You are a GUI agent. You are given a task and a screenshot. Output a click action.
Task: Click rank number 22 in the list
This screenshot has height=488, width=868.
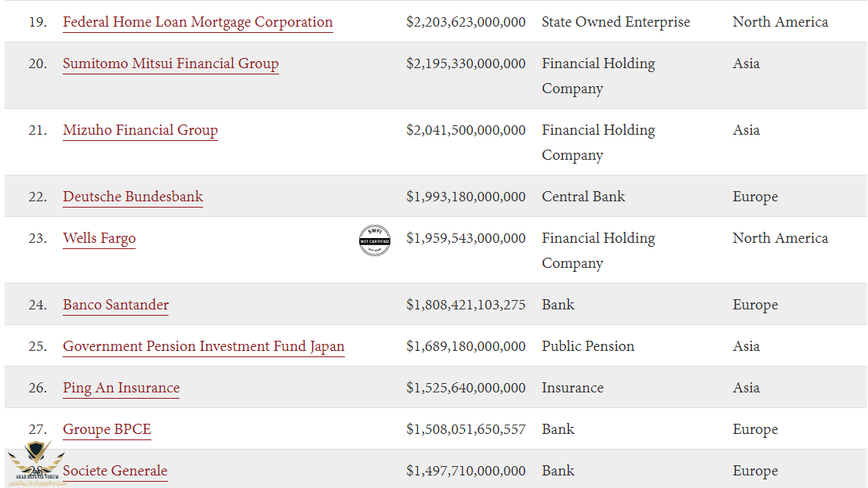coord(38,197)
